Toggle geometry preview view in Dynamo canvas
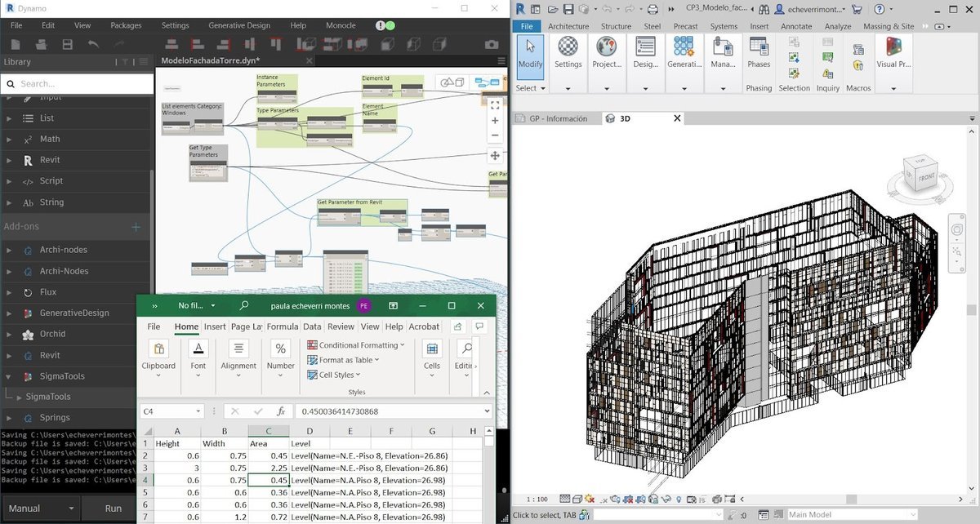The height and width of the screenshot is (524, 980). tap(452, 82)
